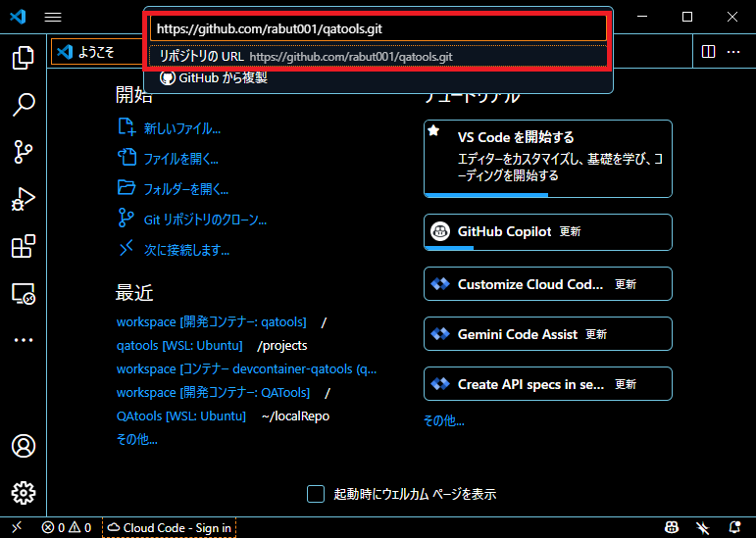This screenshot has width=756, height=538.
Task: Split the editor to the right
Action: (x=708, y=52)
